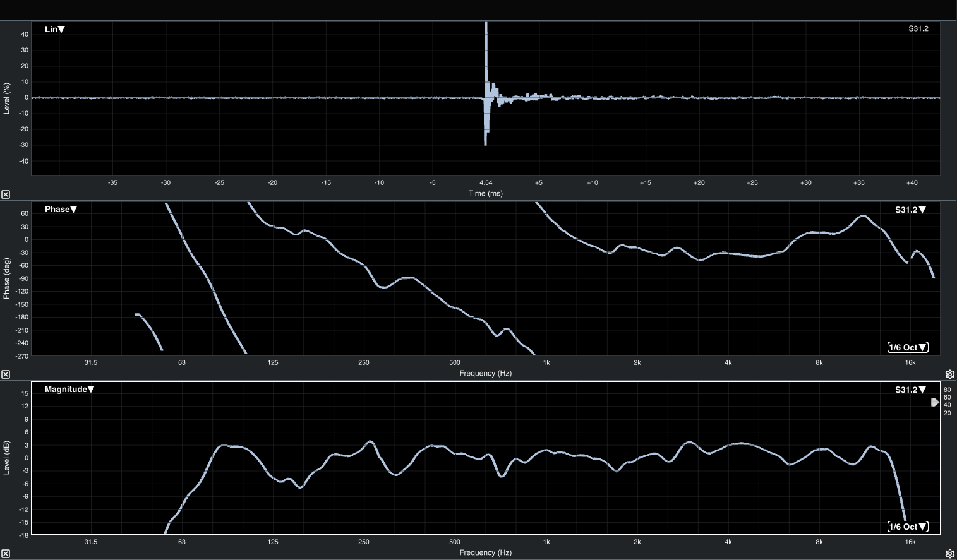The width and height of the screenshot is (957, 560).
Task: Open the Magnitude graph type dropdown
Action: point(69,389)
